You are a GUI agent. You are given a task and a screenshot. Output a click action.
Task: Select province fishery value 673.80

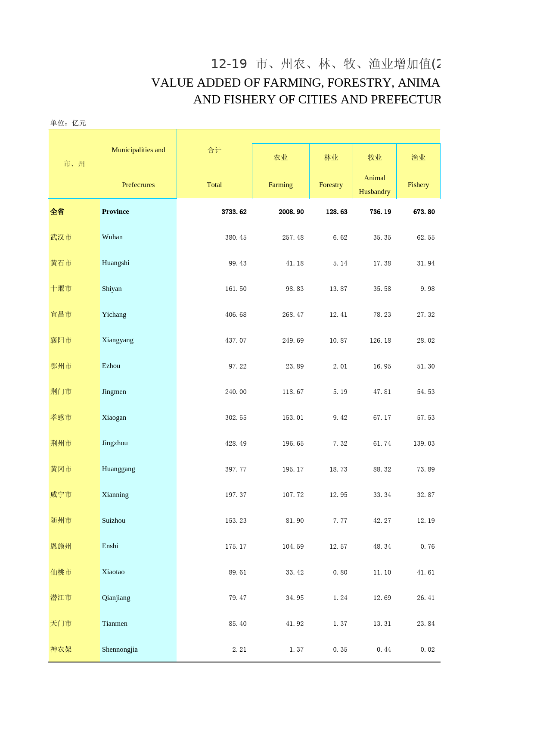click(x=424, y=212)
